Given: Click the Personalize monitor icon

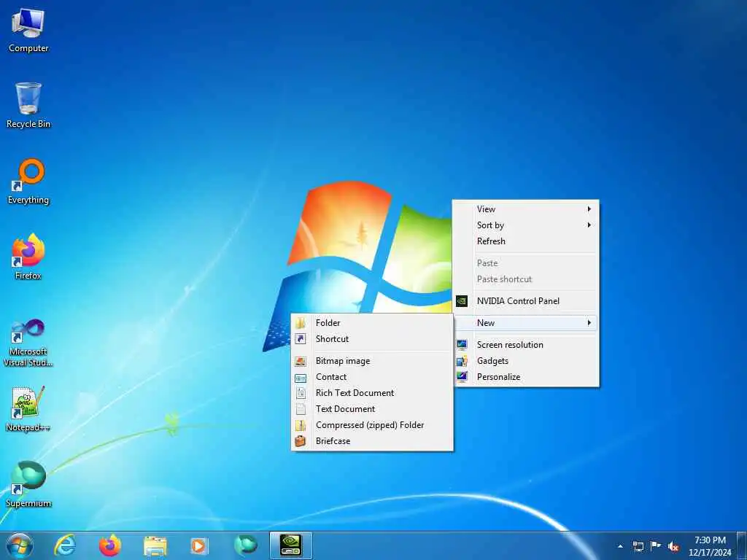Looking at the screenshot, I should (462, 377).
